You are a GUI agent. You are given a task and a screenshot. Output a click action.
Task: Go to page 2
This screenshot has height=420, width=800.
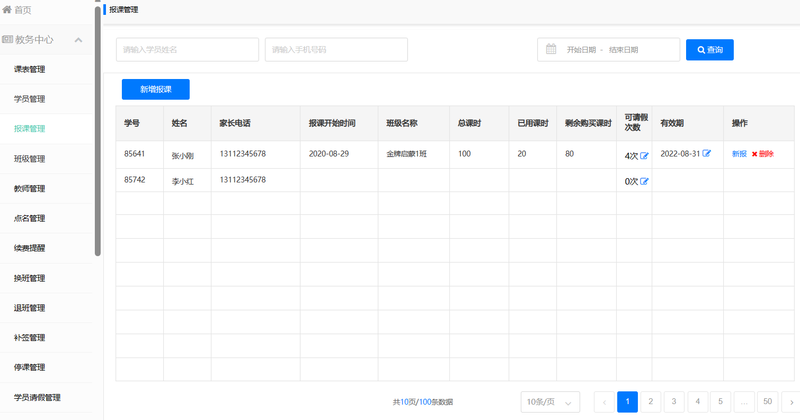click(651, 402)
